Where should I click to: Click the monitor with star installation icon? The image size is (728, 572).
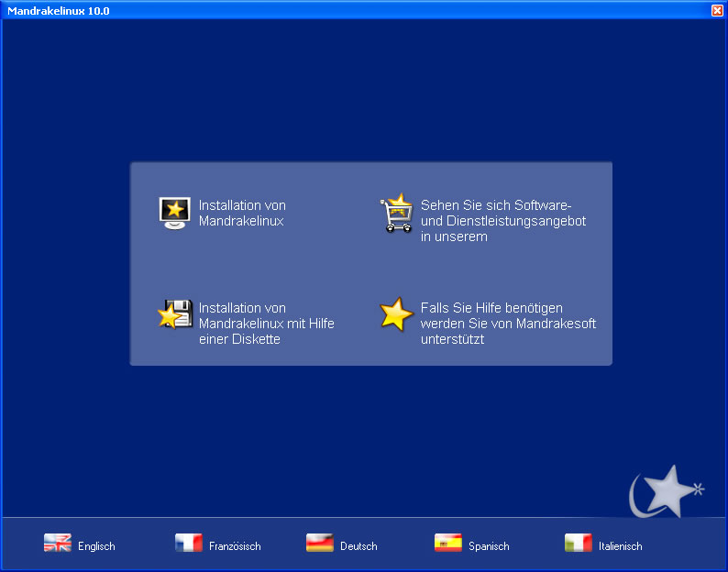click(x=174, y=213)
